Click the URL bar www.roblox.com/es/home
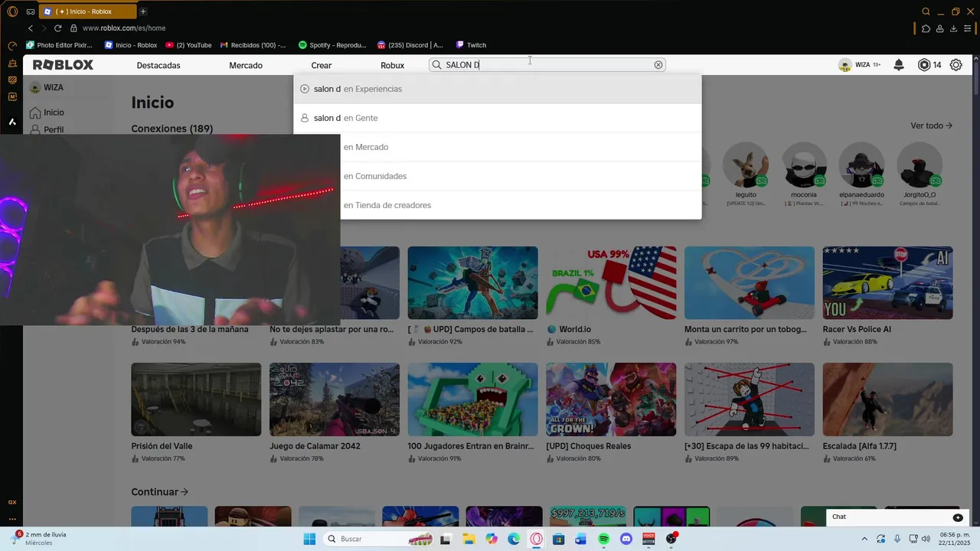 124,28
